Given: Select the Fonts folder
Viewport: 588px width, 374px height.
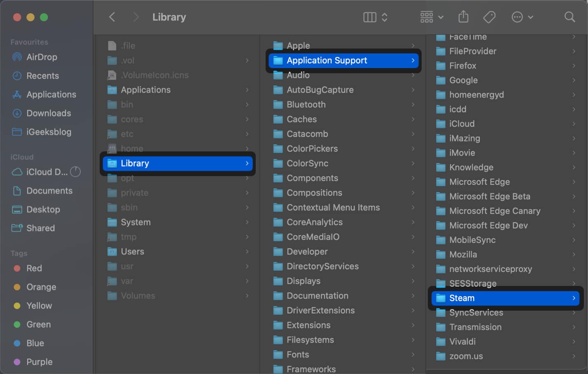Looking at the screenshot, I should click(x=344, y=355).
